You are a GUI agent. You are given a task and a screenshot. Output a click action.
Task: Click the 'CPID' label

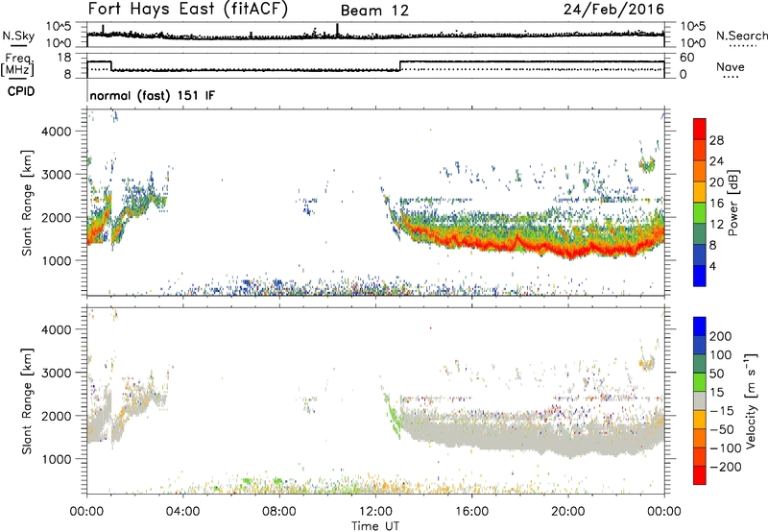coord(21,91)
